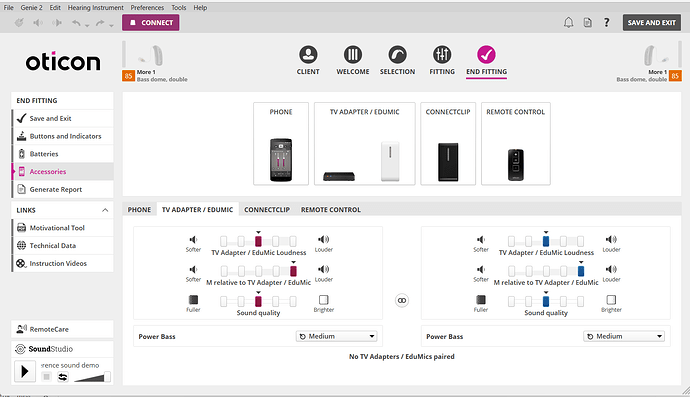Set left M relative to TV slider softest
The width and height of the screenshot is (690, 397).
click(224, 271)
